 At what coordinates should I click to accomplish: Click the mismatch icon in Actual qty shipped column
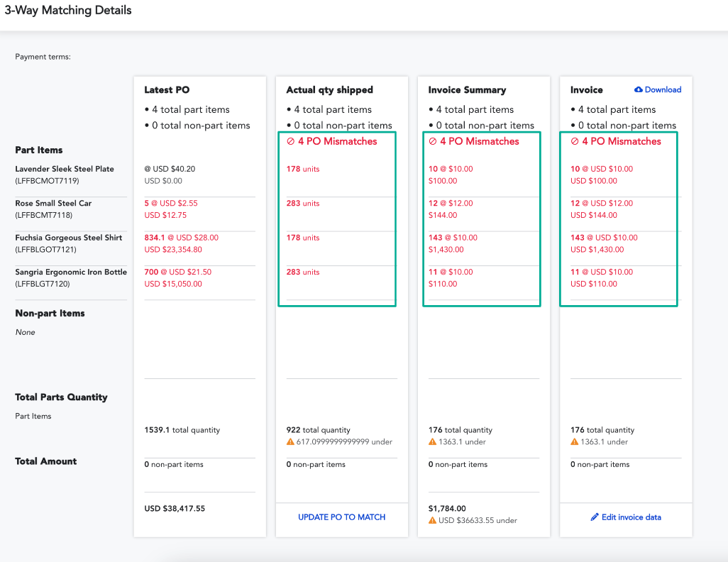292,141
